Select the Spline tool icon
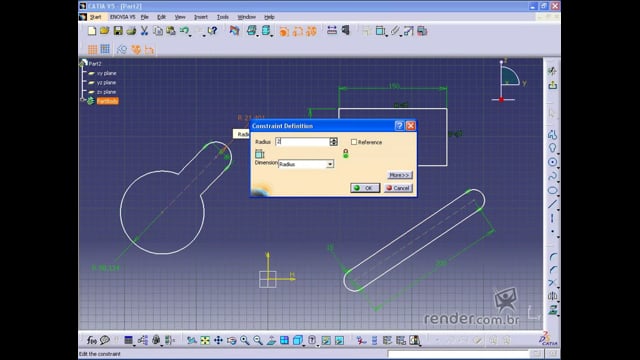This screenshot has height=360, width=640. click(x=553, y=176)
